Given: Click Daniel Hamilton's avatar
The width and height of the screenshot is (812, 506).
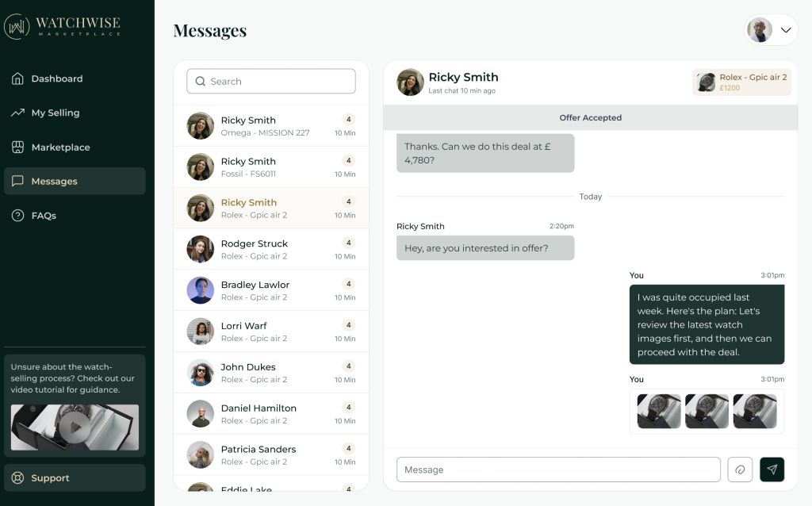Looking at the screenshot, I should click(x=201, y=413).
